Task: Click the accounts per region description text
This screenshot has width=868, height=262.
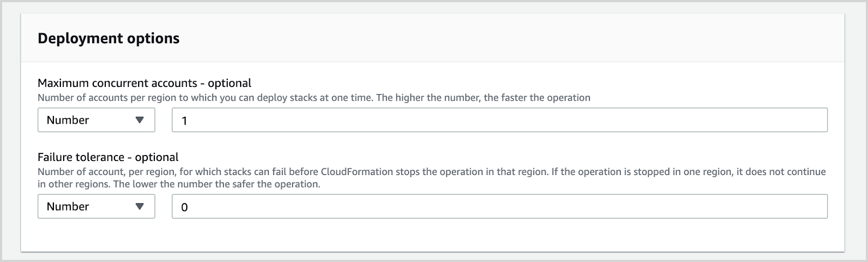Action: click(314, 98)
